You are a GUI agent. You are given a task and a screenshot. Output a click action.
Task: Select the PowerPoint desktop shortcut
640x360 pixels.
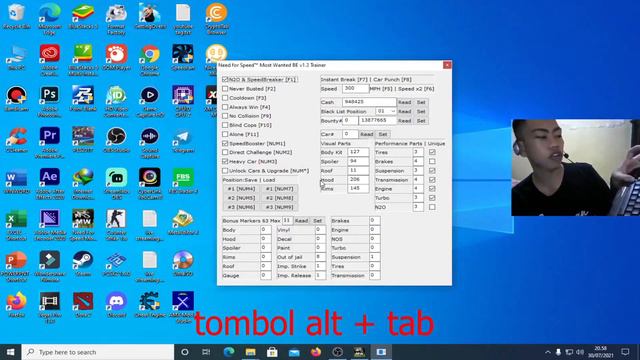[x=16, y=266]
